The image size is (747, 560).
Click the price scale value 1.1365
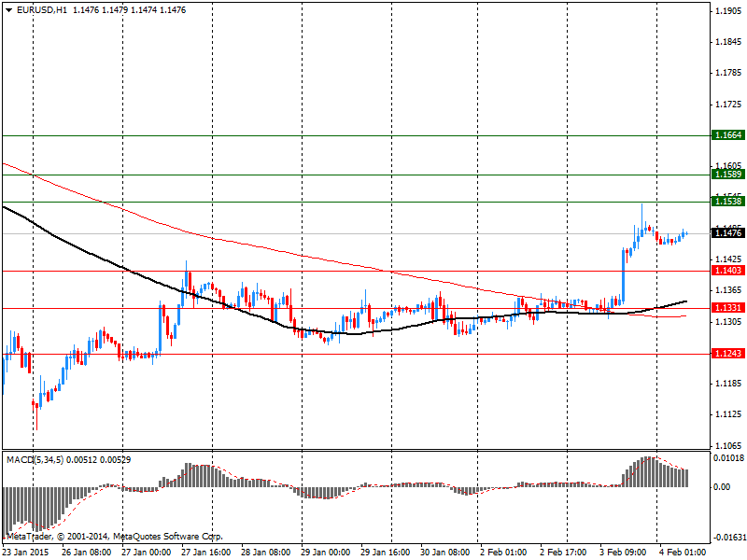(x=728, y=290)
